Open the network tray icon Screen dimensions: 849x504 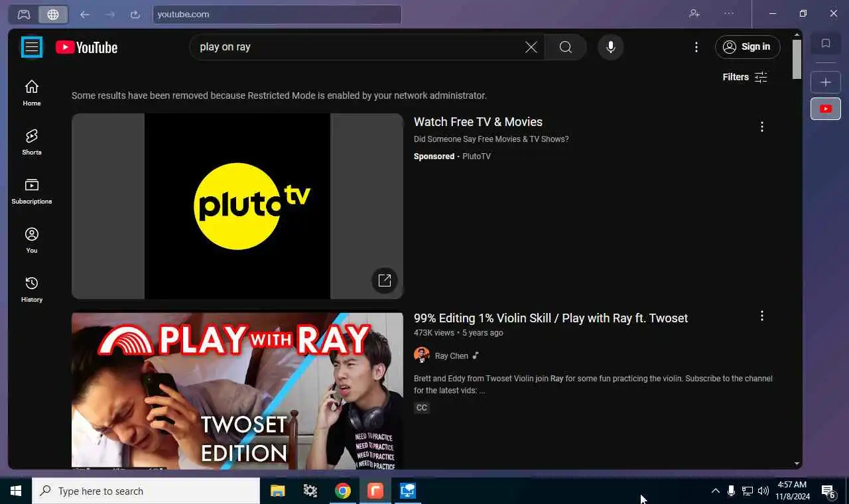pos(748,491)
